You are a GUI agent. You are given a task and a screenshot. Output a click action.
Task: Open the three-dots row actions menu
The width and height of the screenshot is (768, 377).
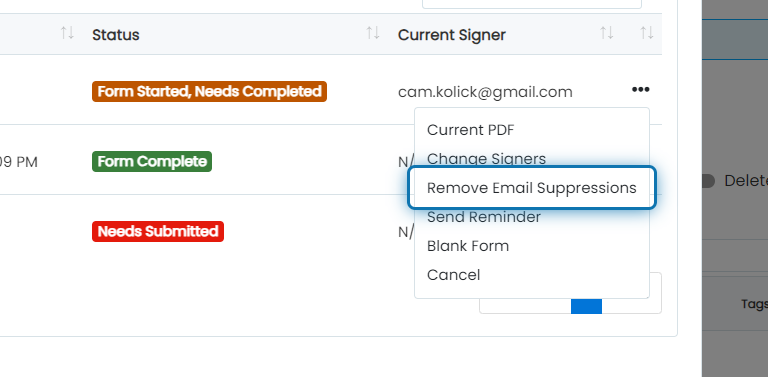(640, 90)
